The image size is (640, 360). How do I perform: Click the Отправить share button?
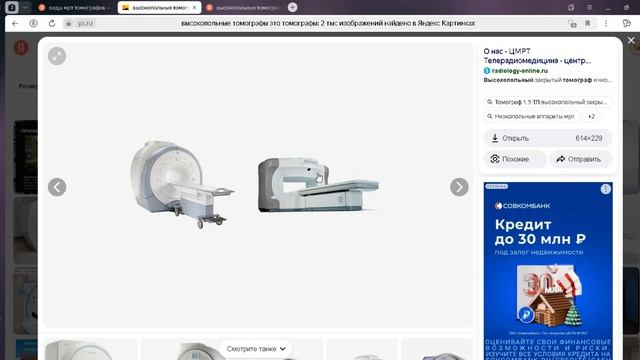click(x=581, y=159)
